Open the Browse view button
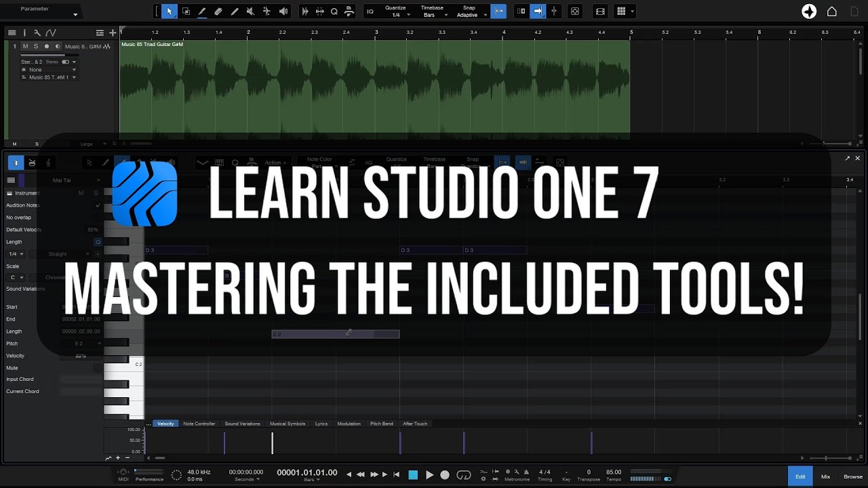 click(x=853, y=476)
